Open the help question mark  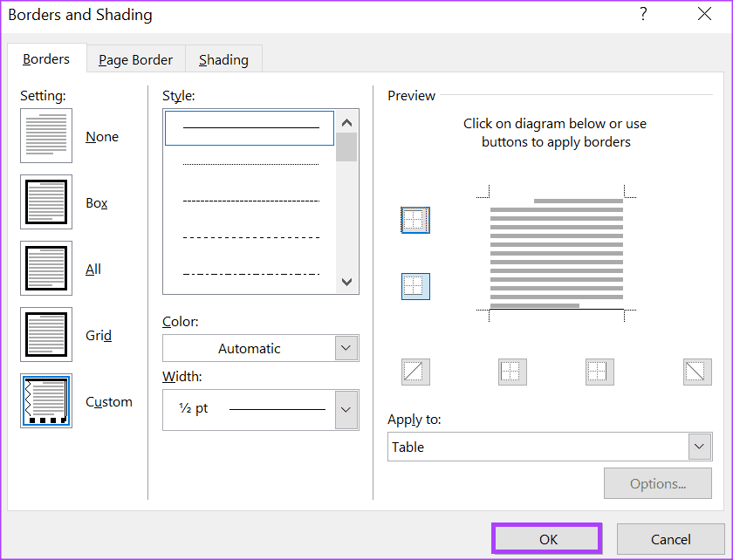[643, 14]
